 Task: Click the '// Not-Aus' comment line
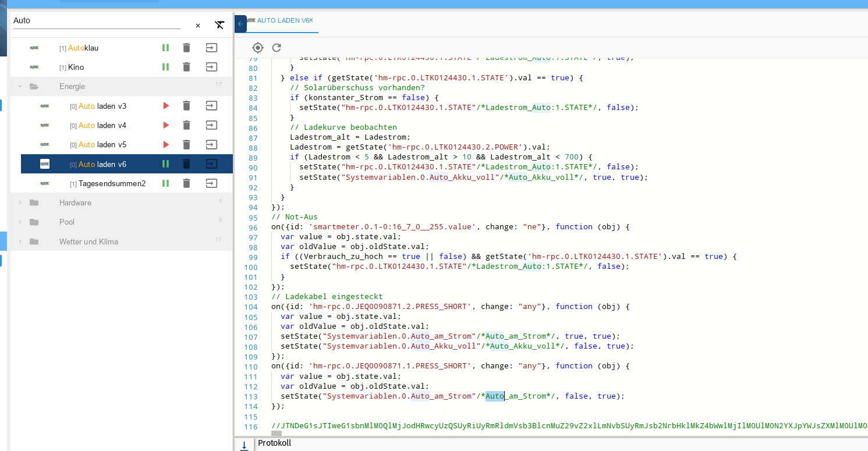pyautogui.click(x=295, y=217)
